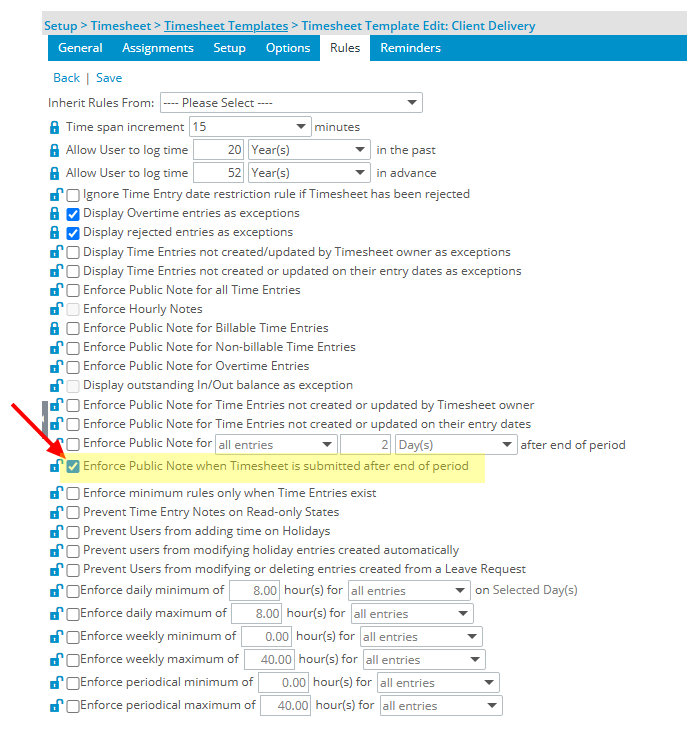Open all entries dropdown for daily maximum

point(412,614)
